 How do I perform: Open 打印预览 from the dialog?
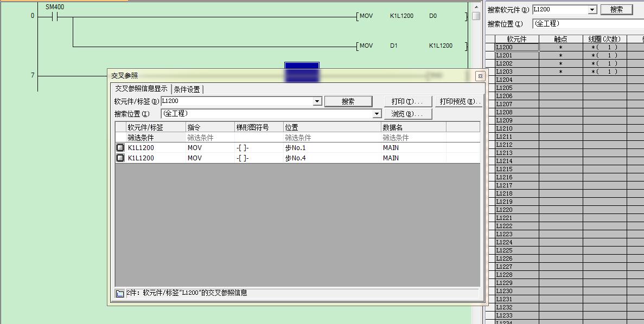pos(459,102)
